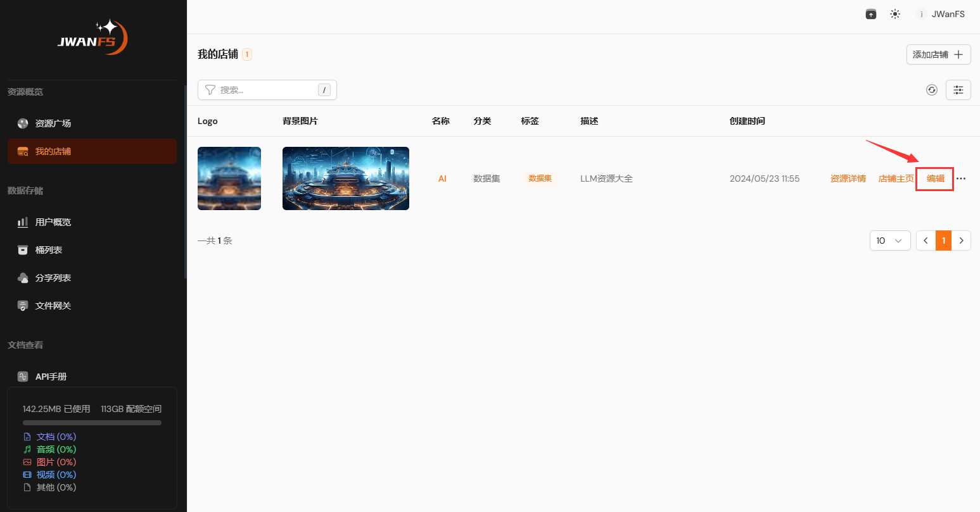
Task: Click the 其他 file icon in legend
Action: tap(27, 487)
